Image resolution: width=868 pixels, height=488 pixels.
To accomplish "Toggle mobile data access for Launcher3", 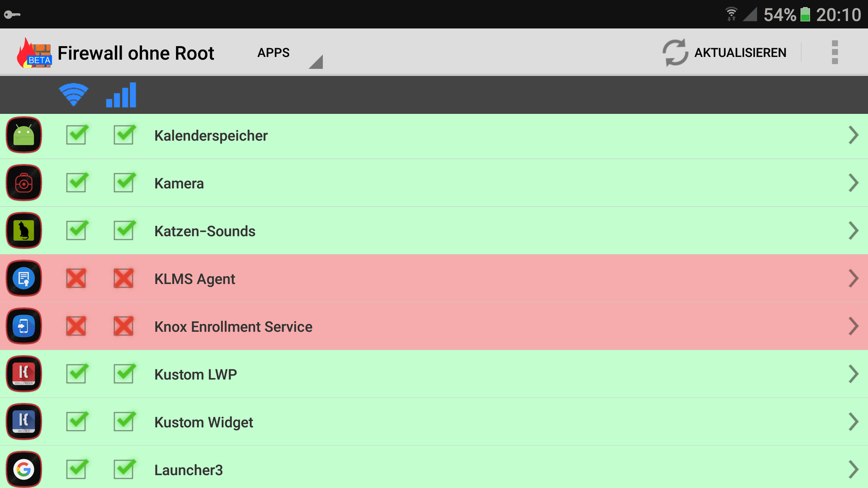I will click(124, 469).
